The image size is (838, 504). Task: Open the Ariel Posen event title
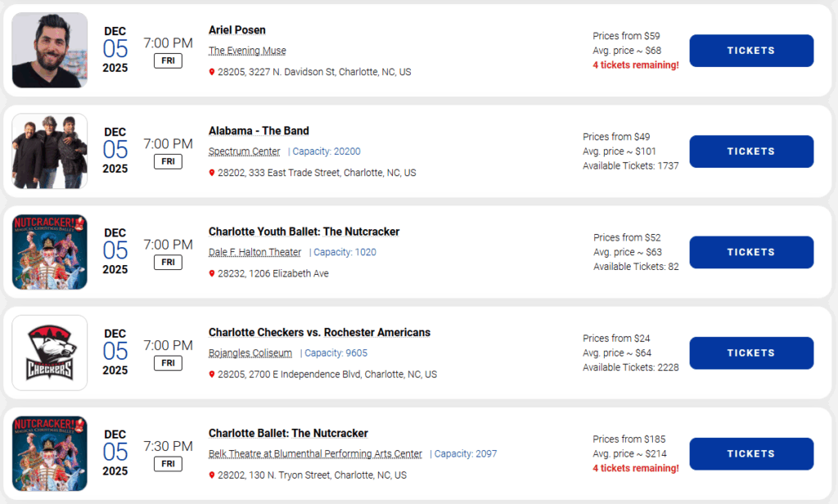coord(237,30)
